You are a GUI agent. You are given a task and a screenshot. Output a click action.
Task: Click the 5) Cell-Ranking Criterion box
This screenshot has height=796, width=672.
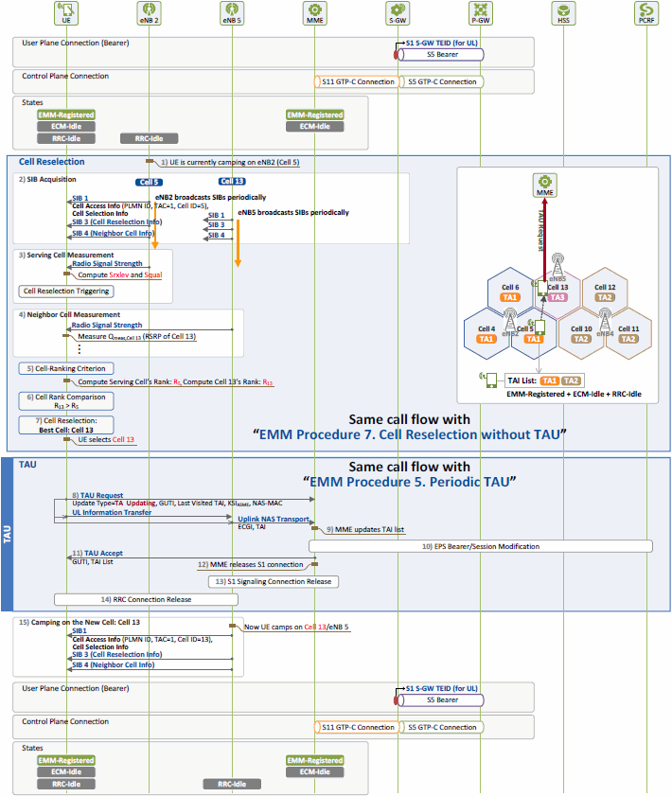pos(66,368)
